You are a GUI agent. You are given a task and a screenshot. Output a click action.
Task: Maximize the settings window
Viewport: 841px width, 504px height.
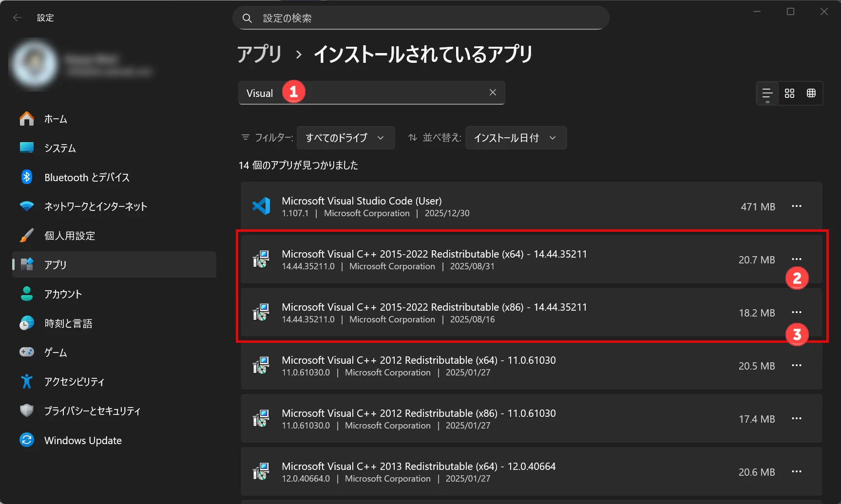pyautogui.click(x=790, y=11)
